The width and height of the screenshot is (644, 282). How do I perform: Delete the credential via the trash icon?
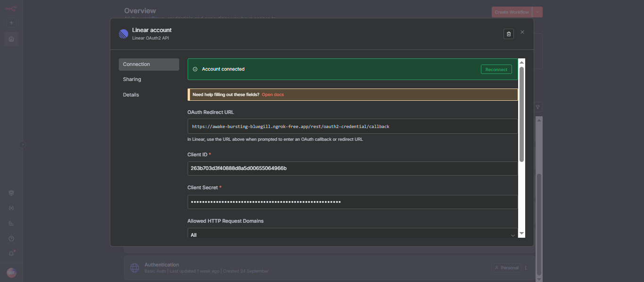[508, 33]
